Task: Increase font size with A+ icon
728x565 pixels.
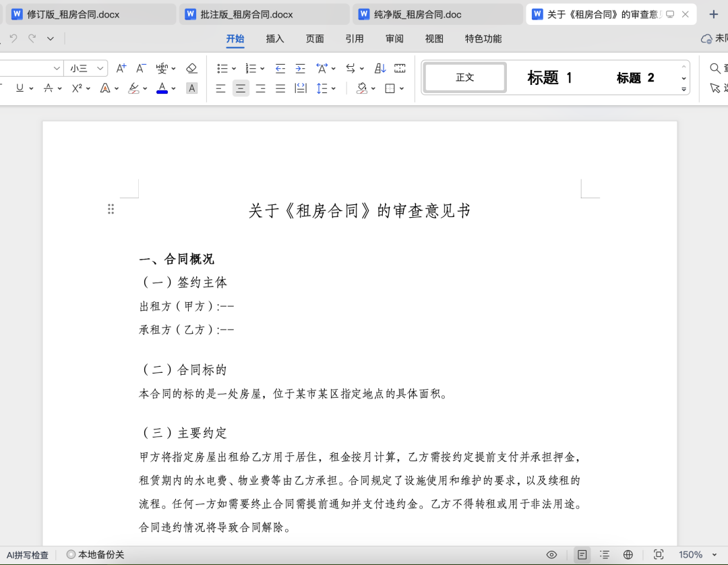Action: click(121, 69)
